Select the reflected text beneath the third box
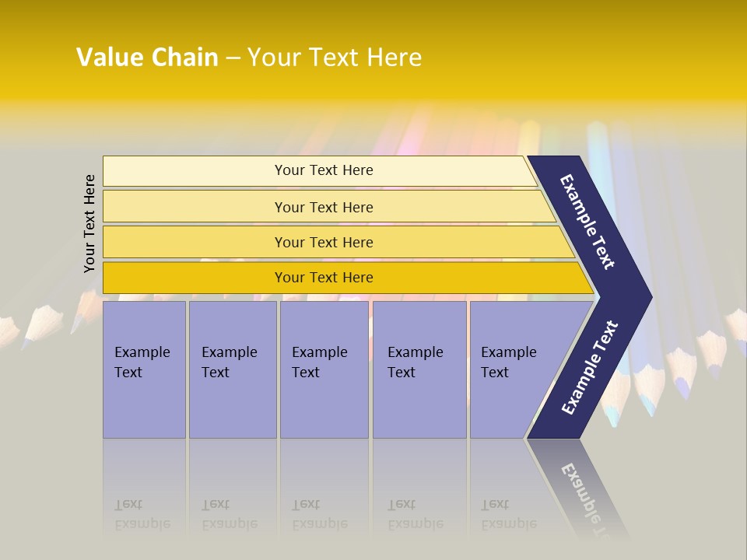 pos(319,515)
